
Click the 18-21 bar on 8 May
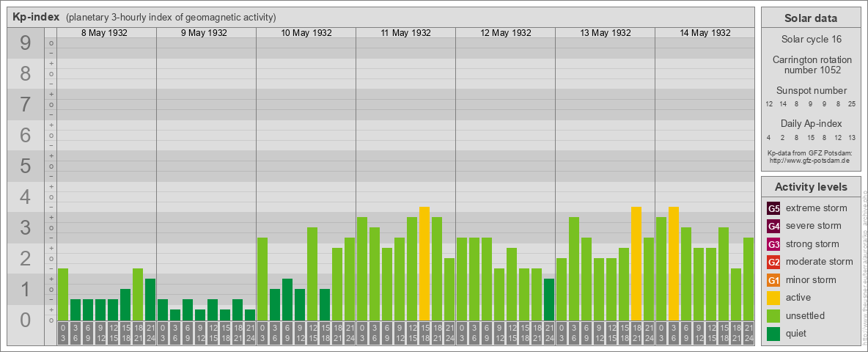tap(138, 295)
